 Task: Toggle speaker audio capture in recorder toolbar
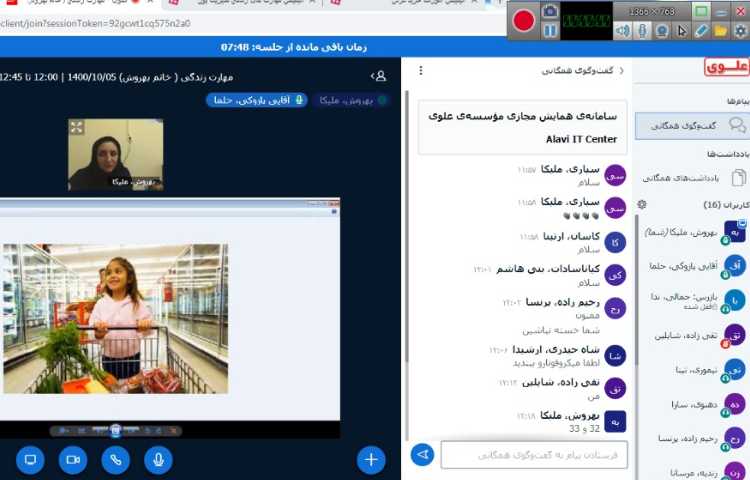pos(623,31)
